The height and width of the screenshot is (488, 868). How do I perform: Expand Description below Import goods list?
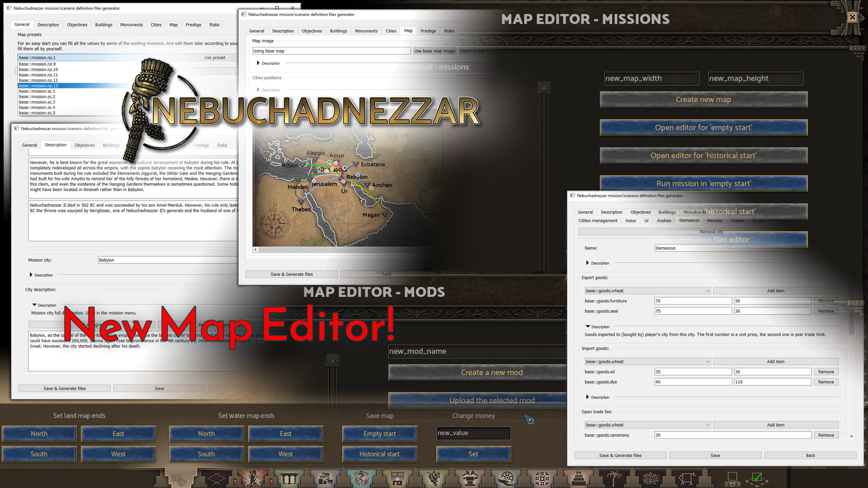597,397
